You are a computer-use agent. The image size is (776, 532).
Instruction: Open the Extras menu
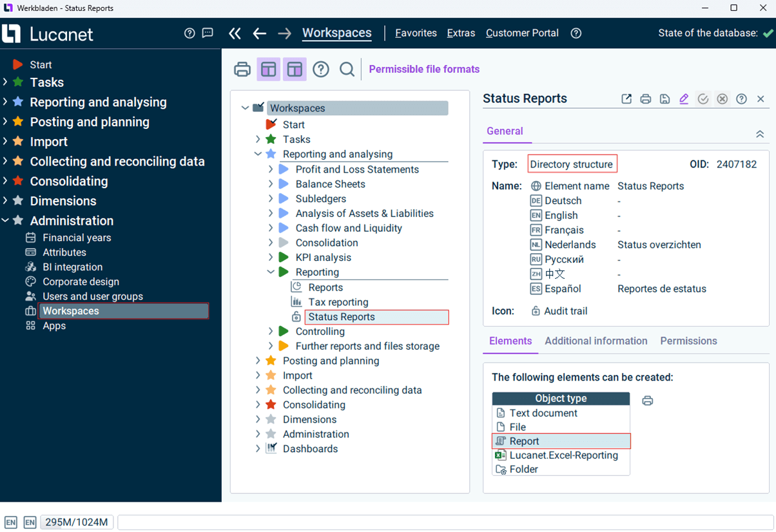click(x=461, y=33)
